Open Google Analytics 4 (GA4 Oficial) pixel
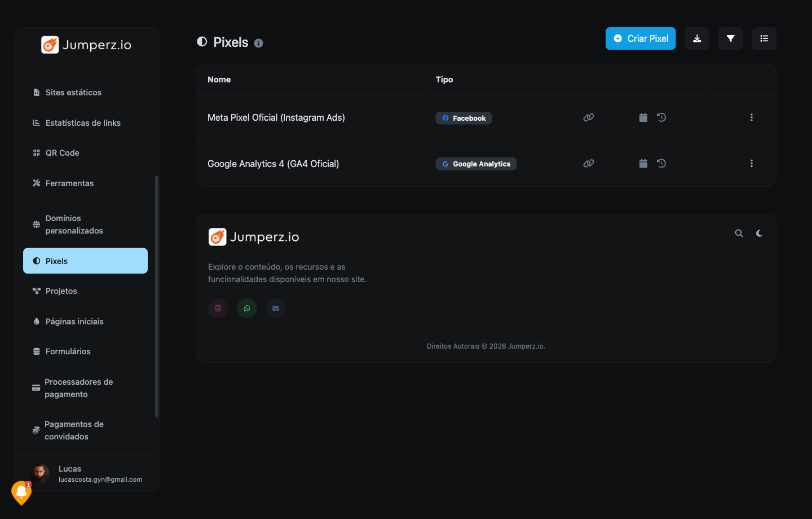Image resolution: width=812 pixels, height=519 pixels. point(273,164)
